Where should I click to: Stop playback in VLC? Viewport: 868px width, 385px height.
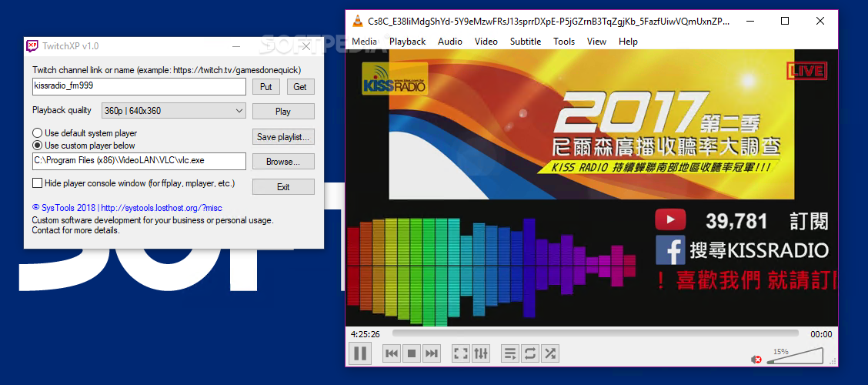pyautogui.click(x=412, y=353)
